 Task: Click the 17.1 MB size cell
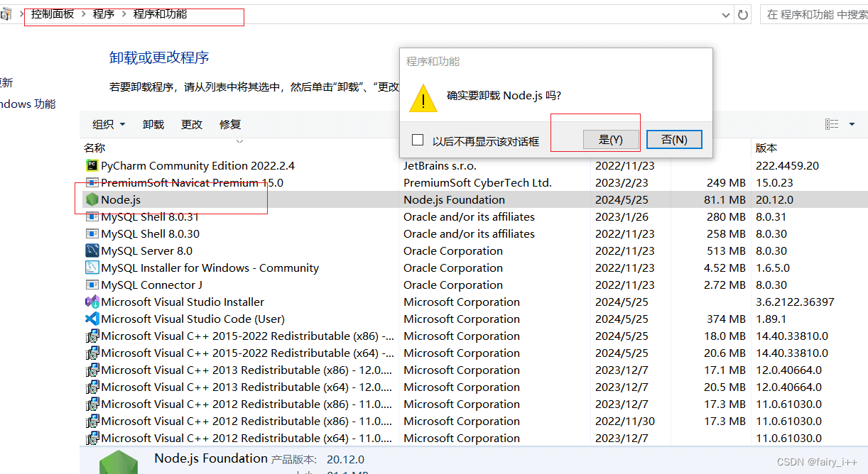[x=725, y=370]
